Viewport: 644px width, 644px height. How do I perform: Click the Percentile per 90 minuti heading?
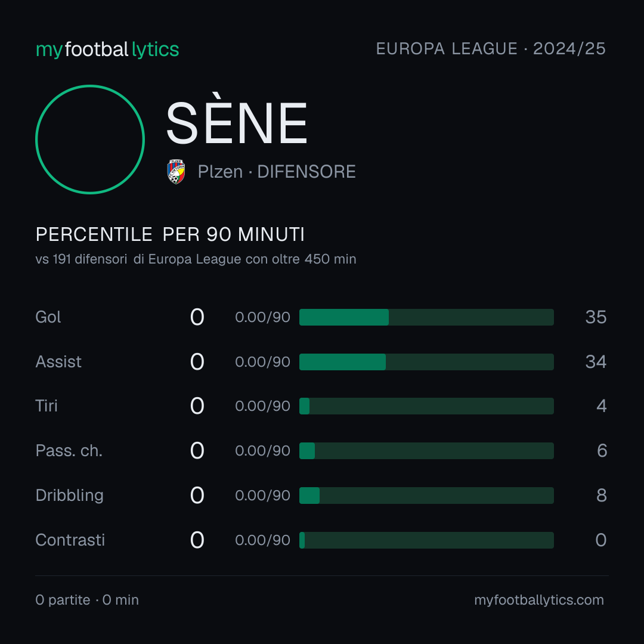[x=170, y=234]
